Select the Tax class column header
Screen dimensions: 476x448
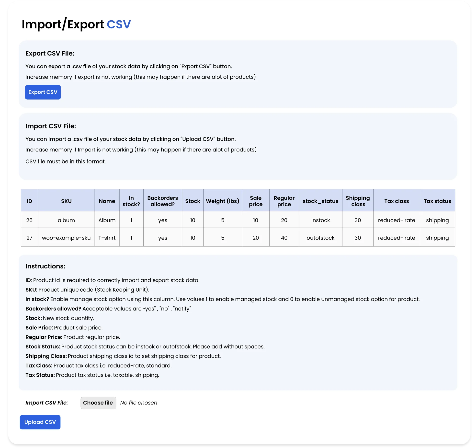(x=397, y=201)
